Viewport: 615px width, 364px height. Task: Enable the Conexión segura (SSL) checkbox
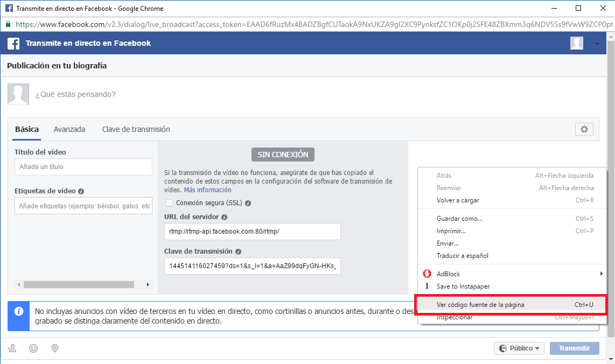(x=169, y=203)
